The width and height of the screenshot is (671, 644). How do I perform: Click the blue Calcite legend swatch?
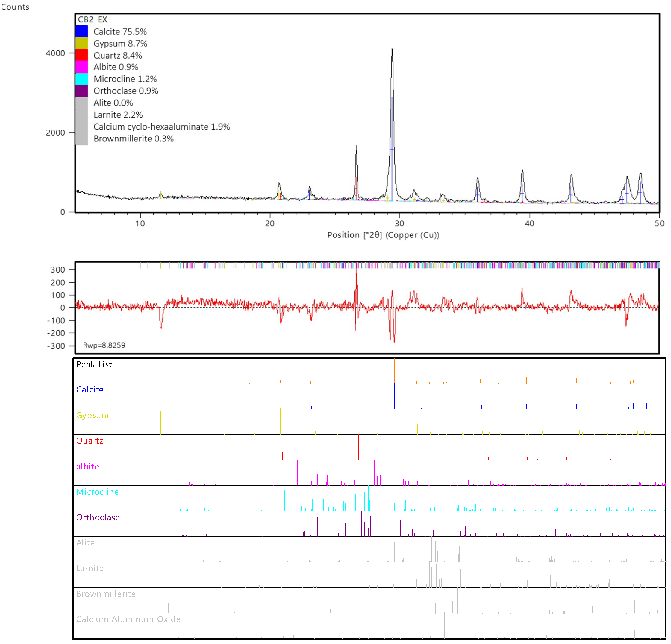(x=81, y=31)
